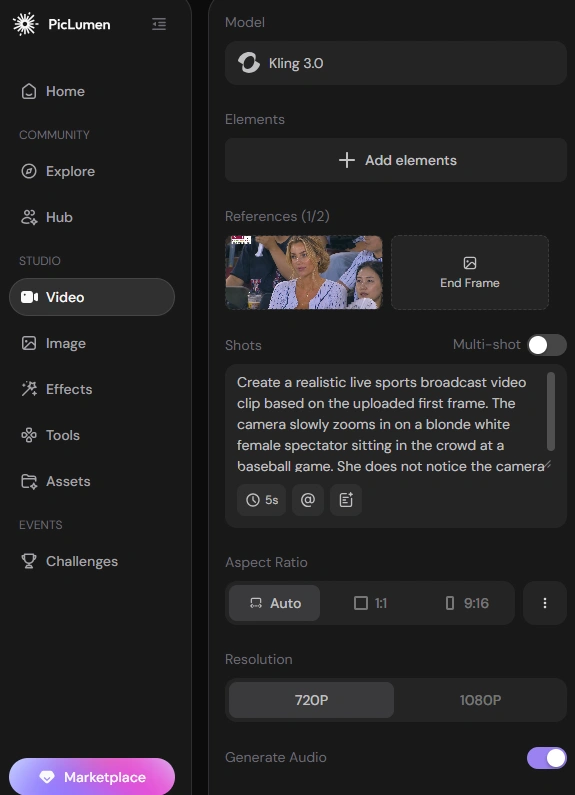Viewport: 575px width, 795px height.
Task: Click the Home house icon
Action: 29,91
